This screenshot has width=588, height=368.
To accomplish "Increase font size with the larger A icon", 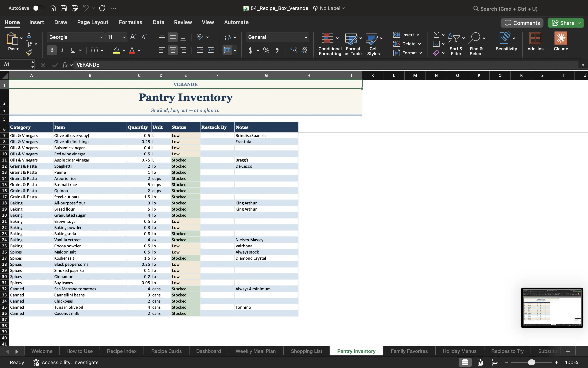I will [133, 37].
